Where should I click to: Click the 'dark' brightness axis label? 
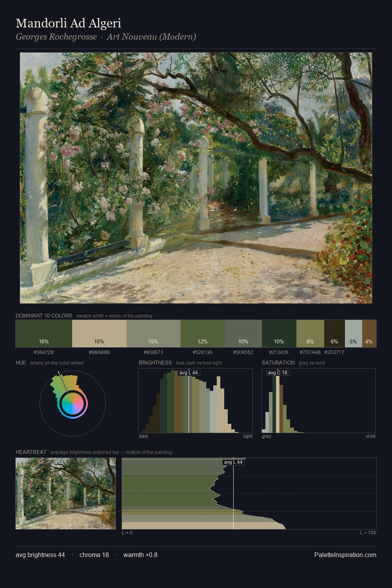143,436
